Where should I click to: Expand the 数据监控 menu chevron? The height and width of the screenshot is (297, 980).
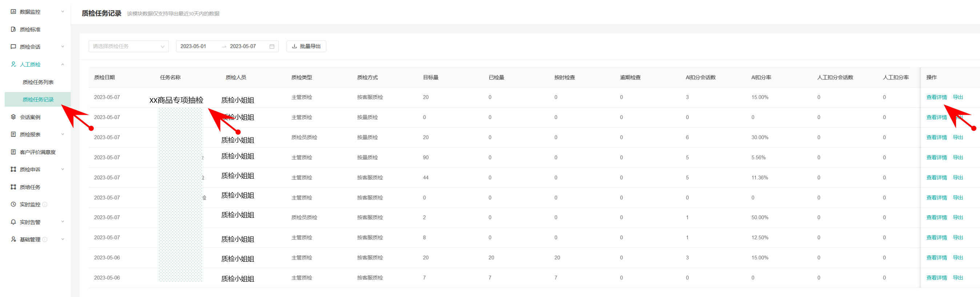point(63,12)
